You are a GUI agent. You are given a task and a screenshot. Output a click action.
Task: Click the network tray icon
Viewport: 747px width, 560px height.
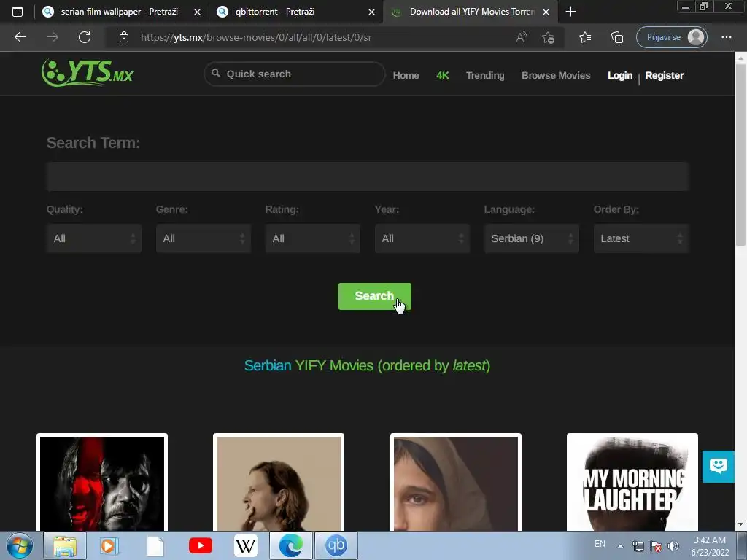pos(638,545)
